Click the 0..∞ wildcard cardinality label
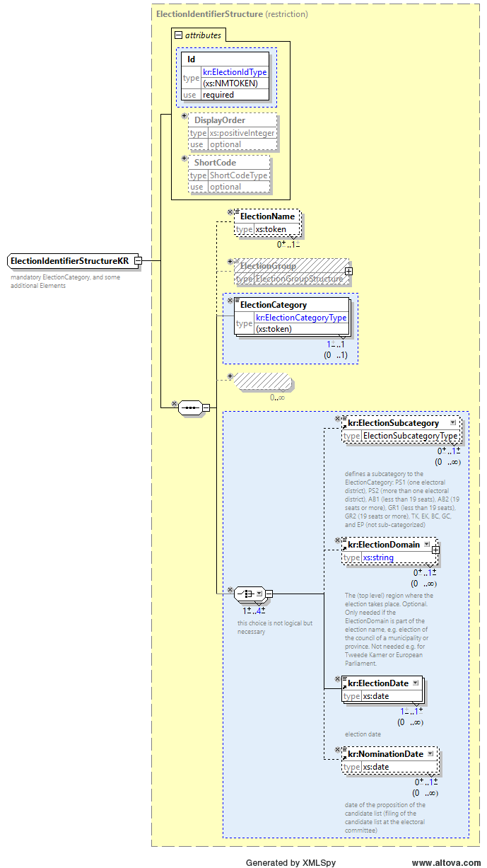Image resolution: width=487 pixels, height=868 pixels. (277, 398)
